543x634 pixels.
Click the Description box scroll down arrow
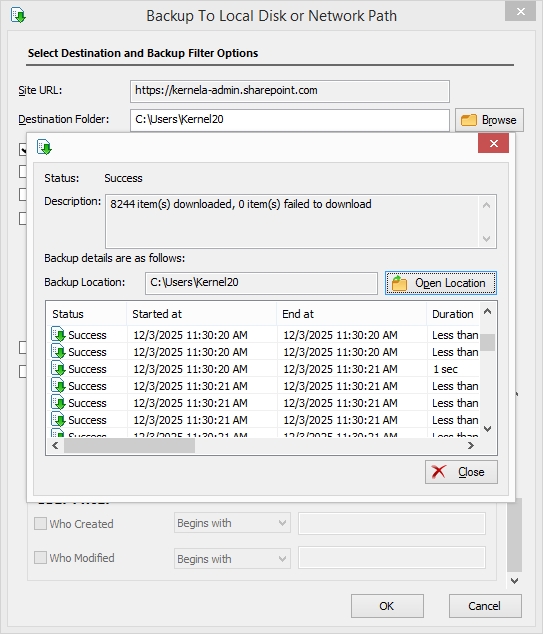[487, 239]
